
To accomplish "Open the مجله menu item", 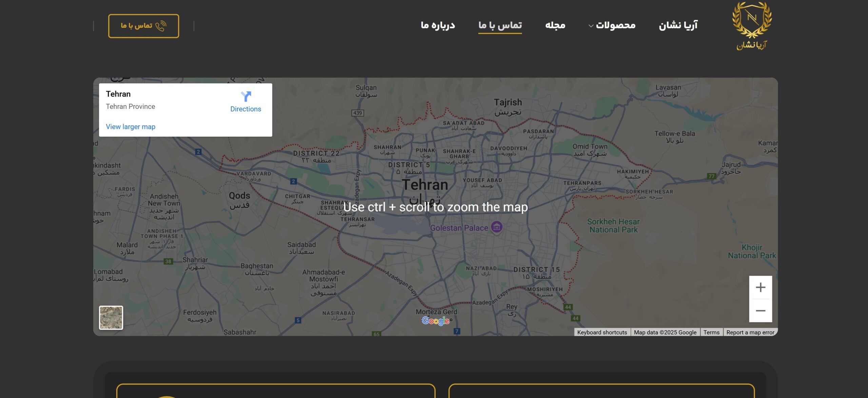I will pyautogui.click(x=555, y=25).
